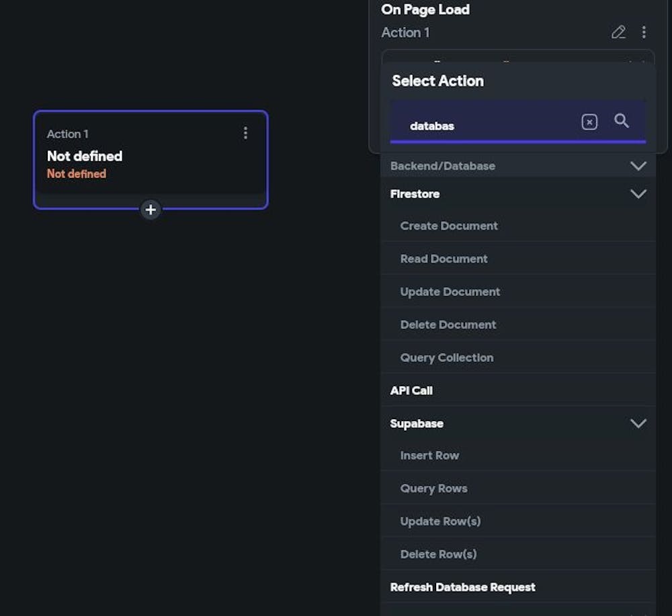Screen dimensions: 672x616
Task: Clear the action search text
Action: (x=589, y=122)
